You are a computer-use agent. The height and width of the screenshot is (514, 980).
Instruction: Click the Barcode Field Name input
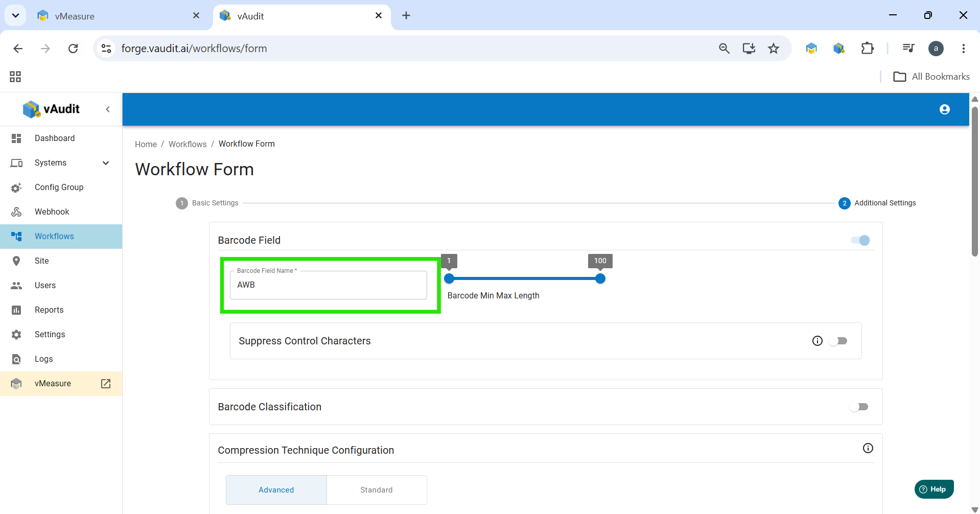[x=329, y=285]
